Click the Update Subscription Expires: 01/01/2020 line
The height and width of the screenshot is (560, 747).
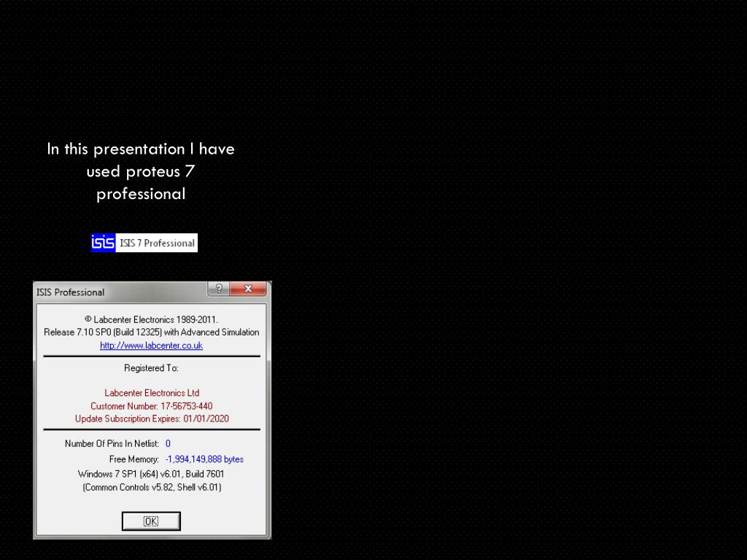click(152, 419)
